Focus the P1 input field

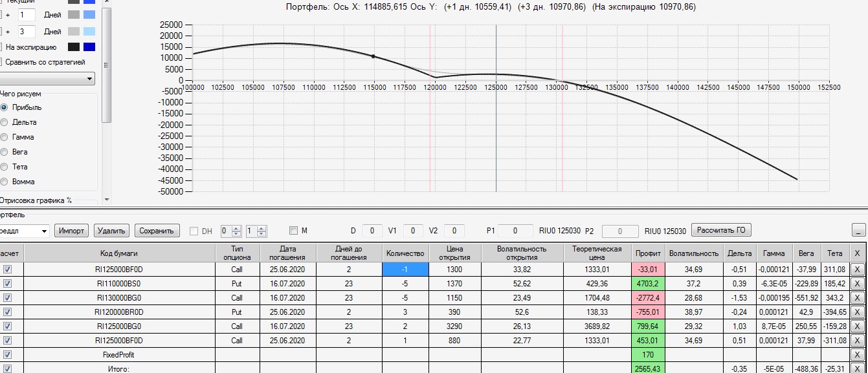point(516,230)
